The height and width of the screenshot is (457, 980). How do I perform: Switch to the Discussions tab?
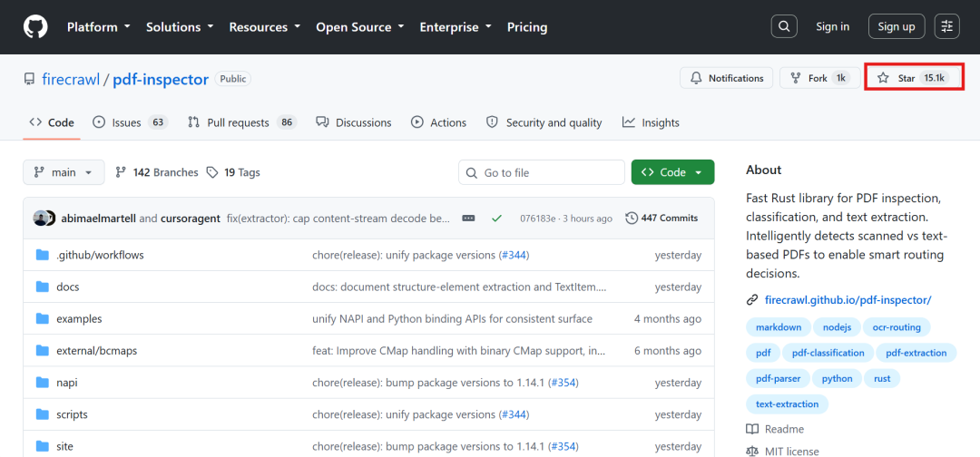point(354,123)
